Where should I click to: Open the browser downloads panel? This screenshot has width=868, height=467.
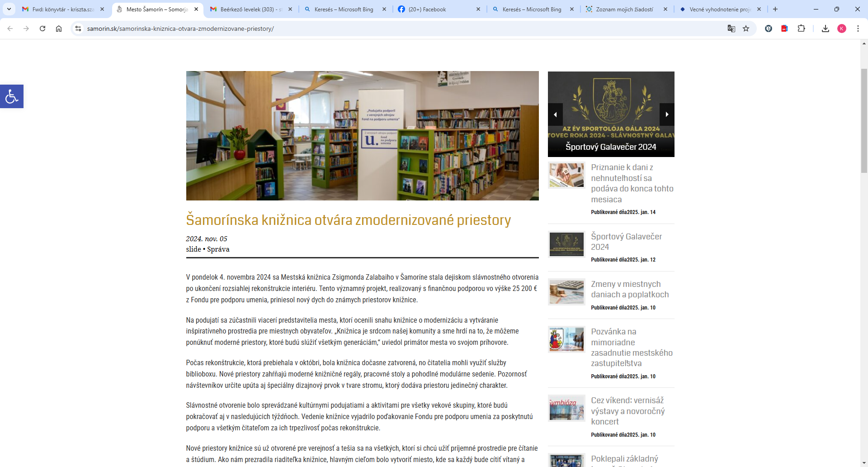click(826, 29)
